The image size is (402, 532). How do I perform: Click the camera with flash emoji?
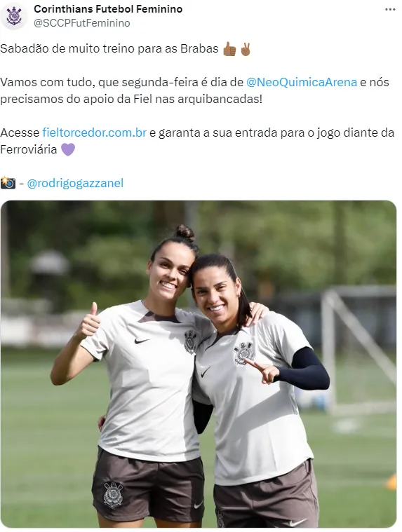[x=8, y=183]
